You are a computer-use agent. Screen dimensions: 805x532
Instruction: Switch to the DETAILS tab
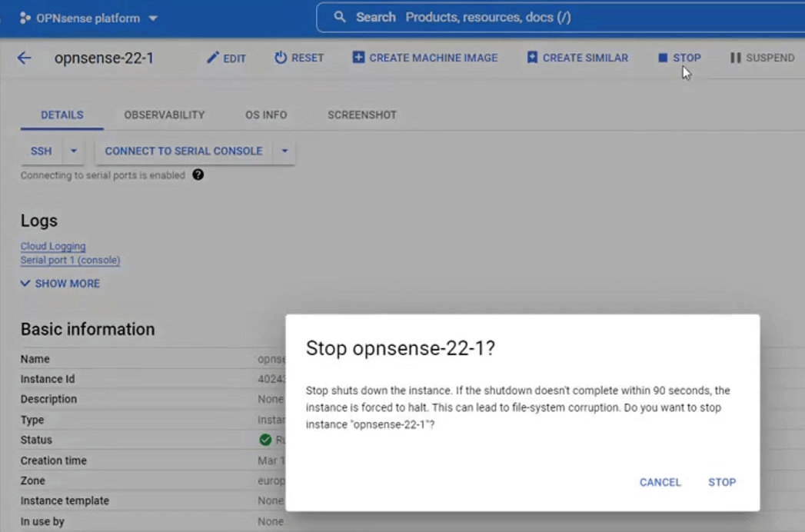point(62,115)
